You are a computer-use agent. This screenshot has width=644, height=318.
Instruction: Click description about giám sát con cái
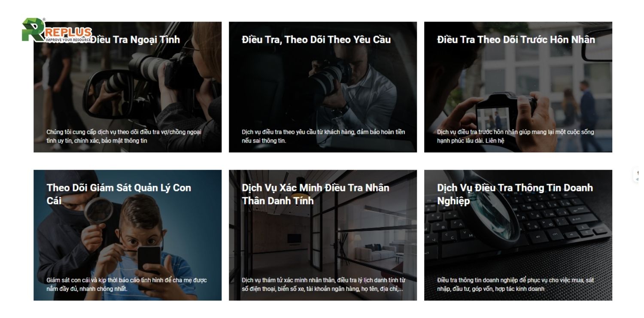(x=127, y=285)
